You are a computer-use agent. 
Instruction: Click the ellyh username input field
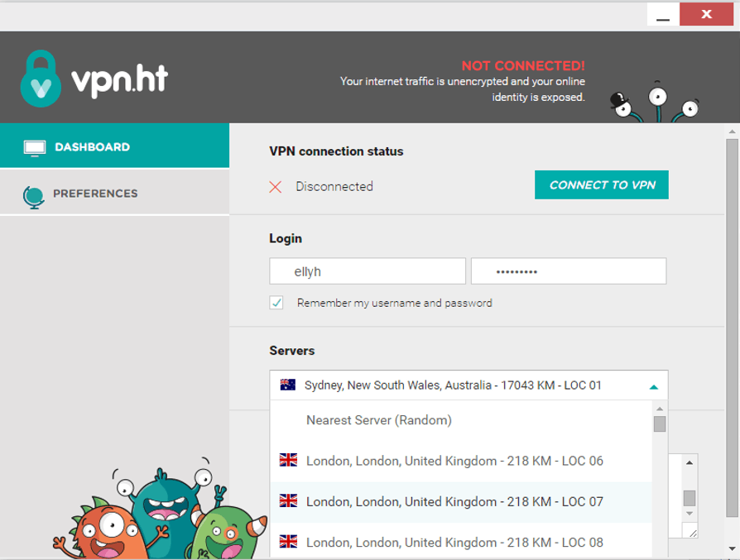[x=368, y=271]
